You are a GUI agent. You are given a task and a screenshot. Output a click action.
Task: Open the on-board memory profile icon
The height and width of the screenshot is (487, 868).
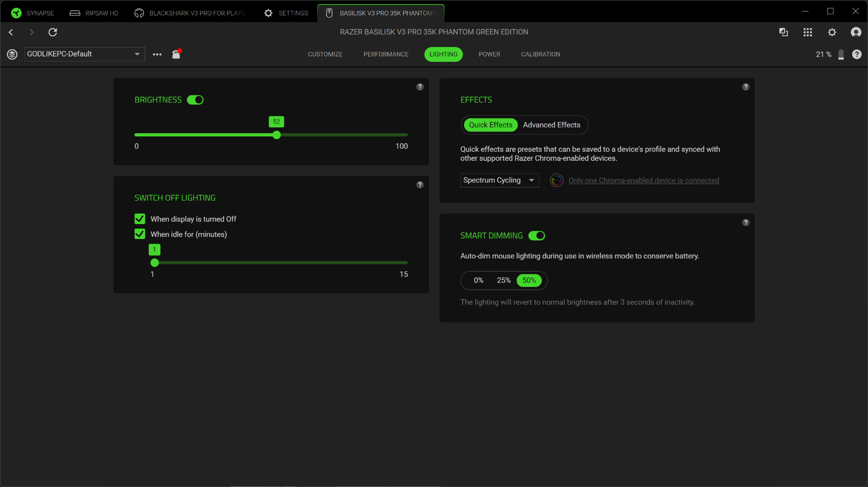176,54
